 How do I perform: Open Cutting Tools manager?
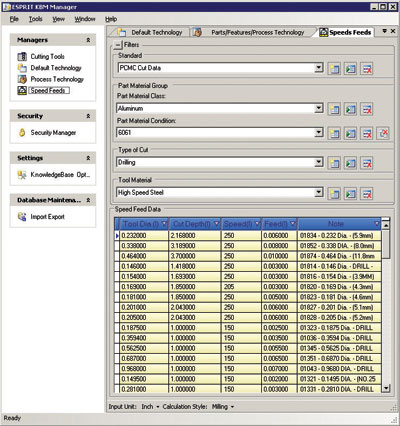click(x=41, y=56)
